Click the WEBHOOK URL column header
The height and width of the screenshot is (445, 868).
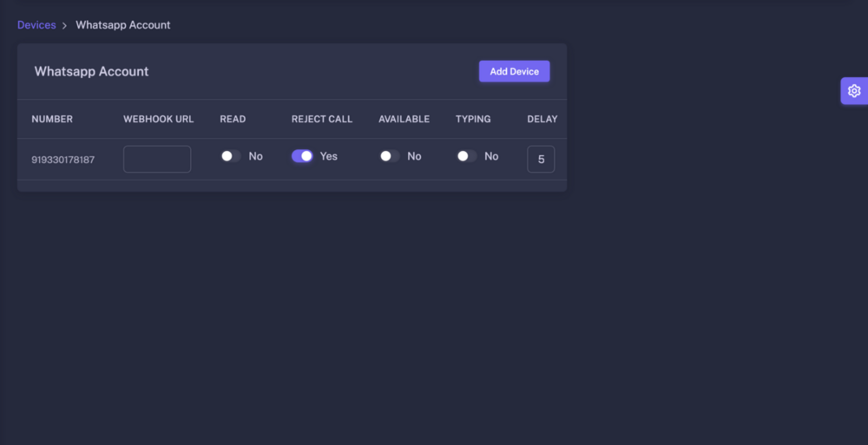click(x=159, y=119)
